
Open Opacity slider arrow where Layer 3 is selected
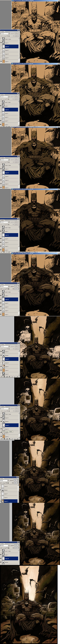click(18, 480)
